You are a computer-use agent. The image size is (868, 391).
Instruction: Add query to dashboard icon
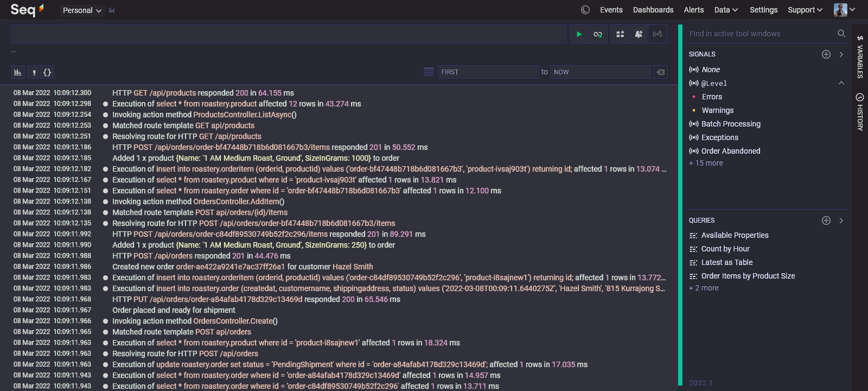coord(620,34)
